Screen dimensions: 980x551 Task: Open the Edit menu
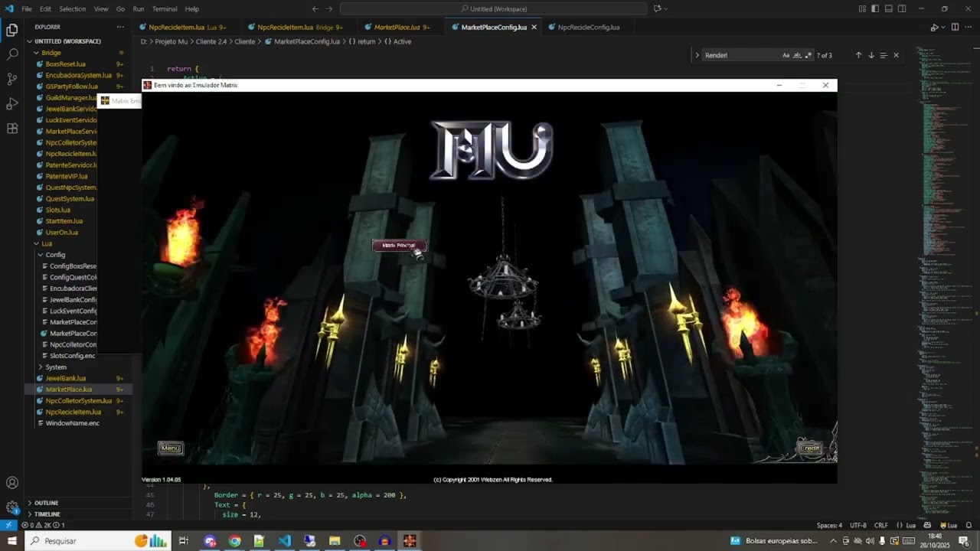point(45,9)
